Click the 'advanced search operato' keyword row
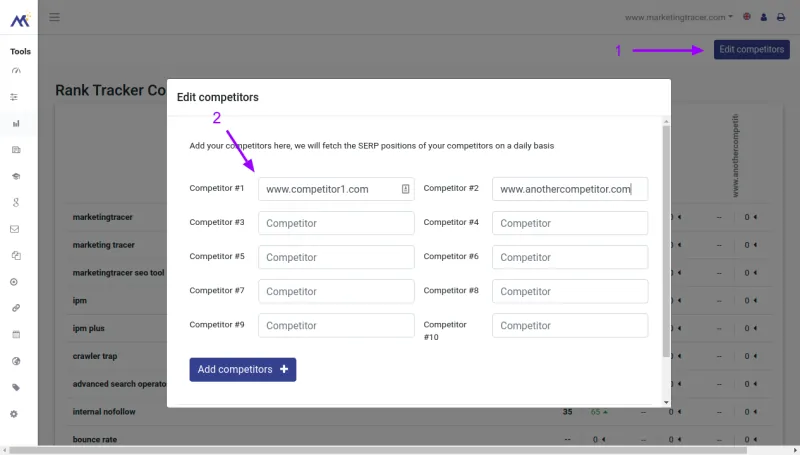 (119, 384)
